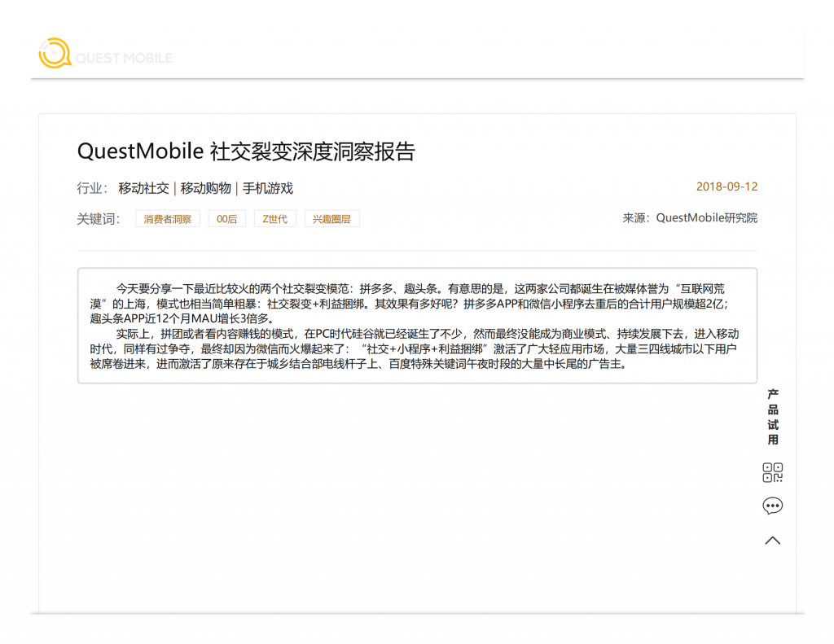Click the 关键词： label
This screenshot has height=644, width=834.
tap(99, 219)
